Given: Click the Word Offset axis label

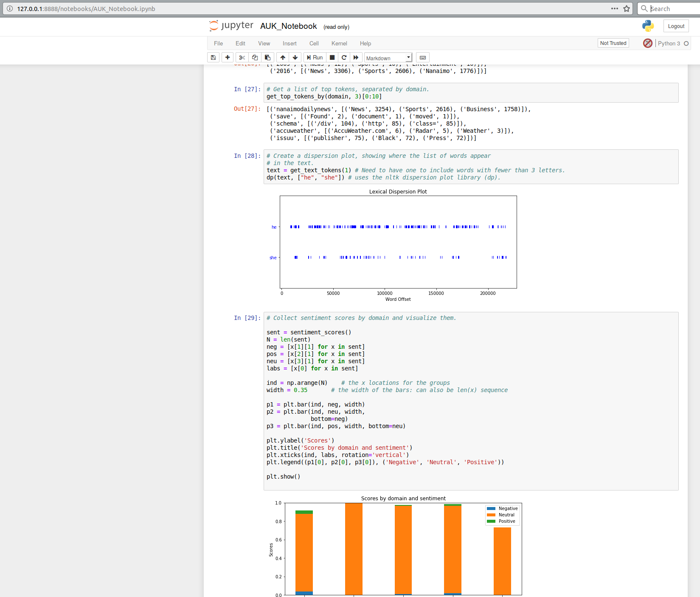Looking at the screenshot, I should tap(398, 299).
